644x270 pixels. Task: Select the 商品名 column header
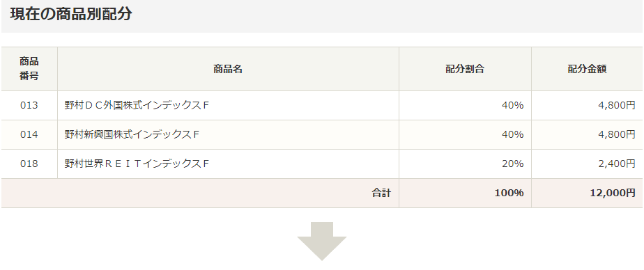click(x=228, y=69)
